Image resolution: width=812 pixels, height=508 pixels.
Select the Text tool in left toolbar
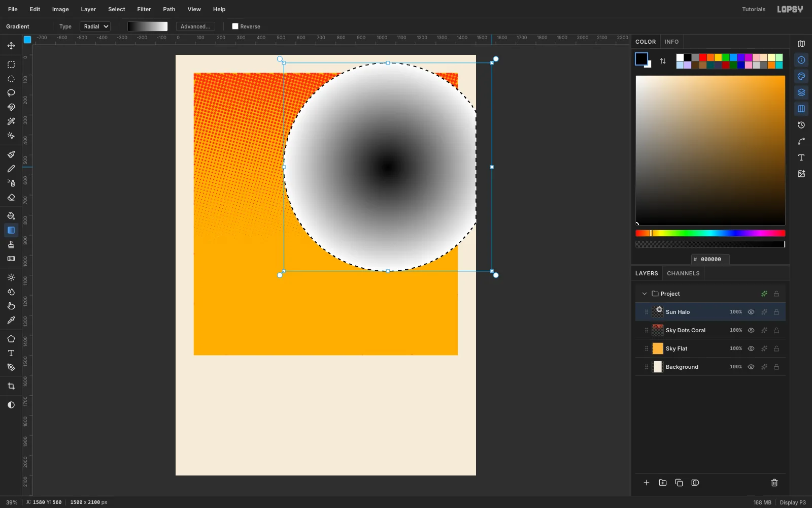point(11,353)
